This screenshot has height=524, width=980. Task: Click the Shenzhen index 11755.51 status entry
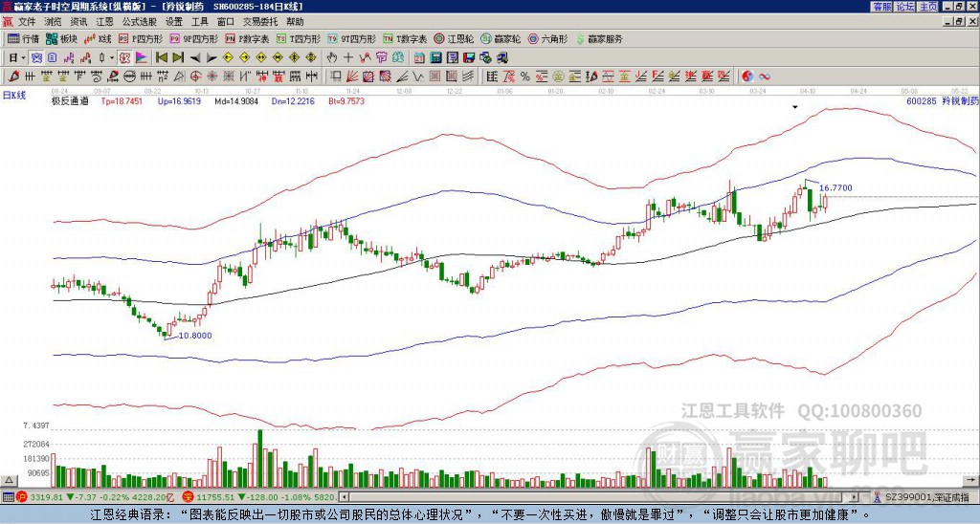tap(259, 497)
